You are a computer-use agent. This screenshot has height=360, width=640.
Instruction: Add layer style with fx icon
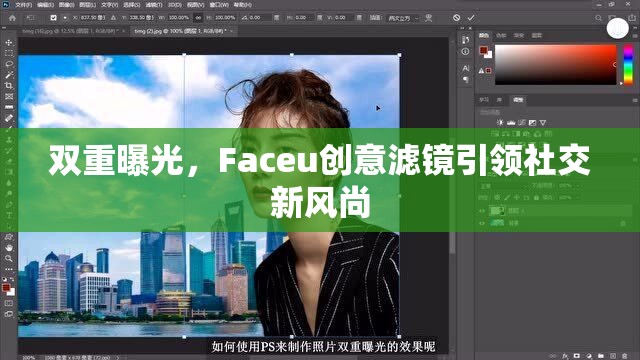click(565, 356)
